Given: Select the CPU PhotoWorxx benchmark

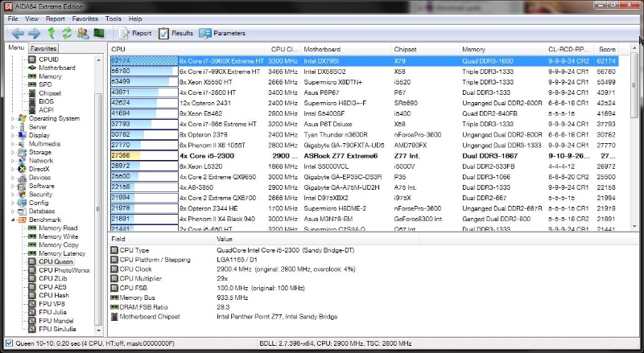Looking at the screenshot, I should pyautogui.click(x=64, y=270).
